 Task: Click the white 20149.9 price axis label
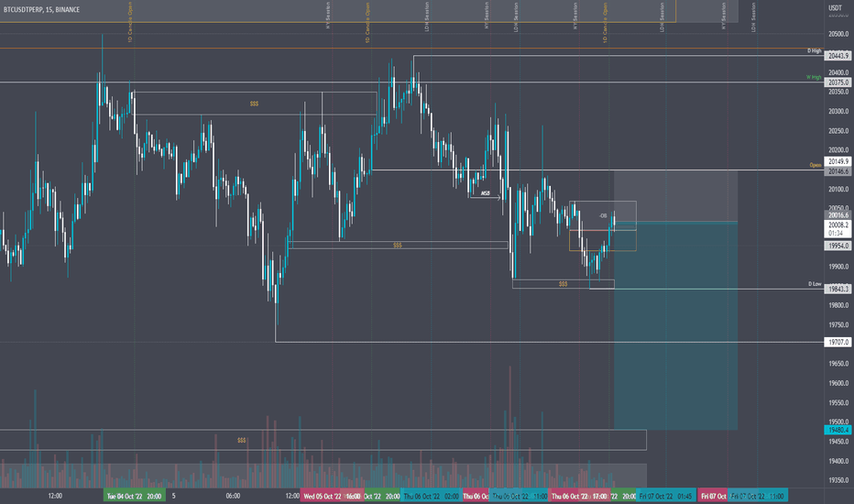click(x=838, y=161)
